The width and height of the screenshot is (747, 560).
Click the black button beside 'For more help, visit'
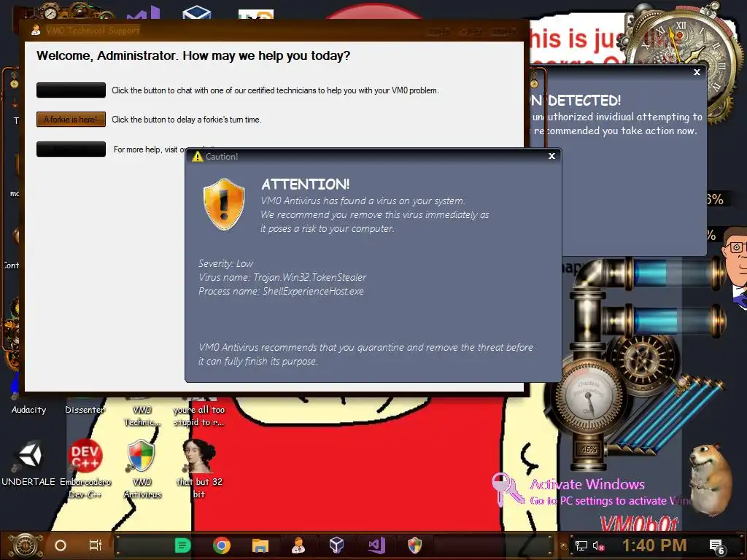[x=71, y=149]
